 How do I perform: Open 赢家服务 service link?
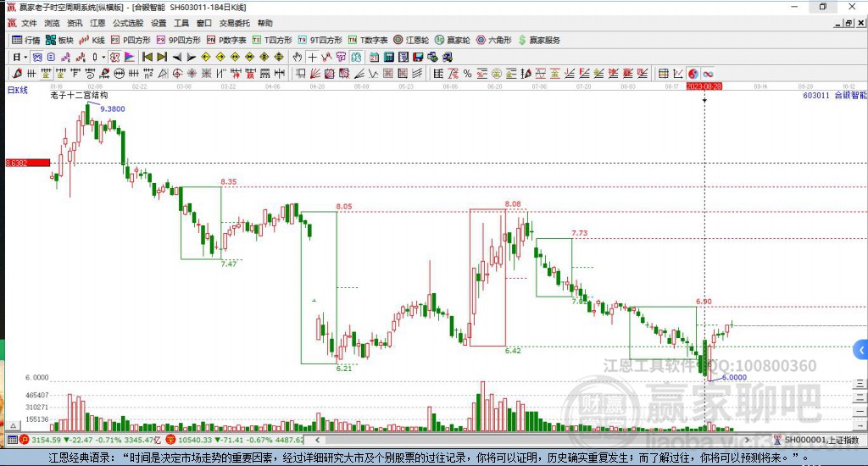(539, 40)
